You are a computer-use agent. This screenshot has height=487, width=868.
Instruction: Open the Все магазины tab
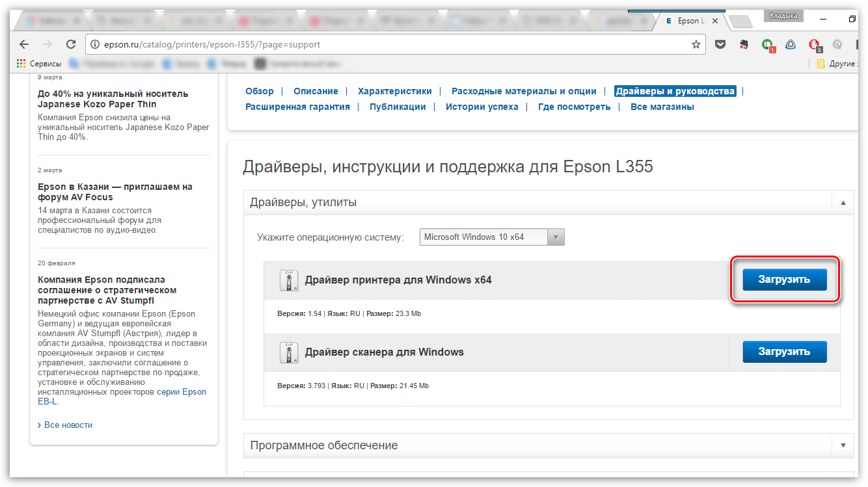(662, 107)
